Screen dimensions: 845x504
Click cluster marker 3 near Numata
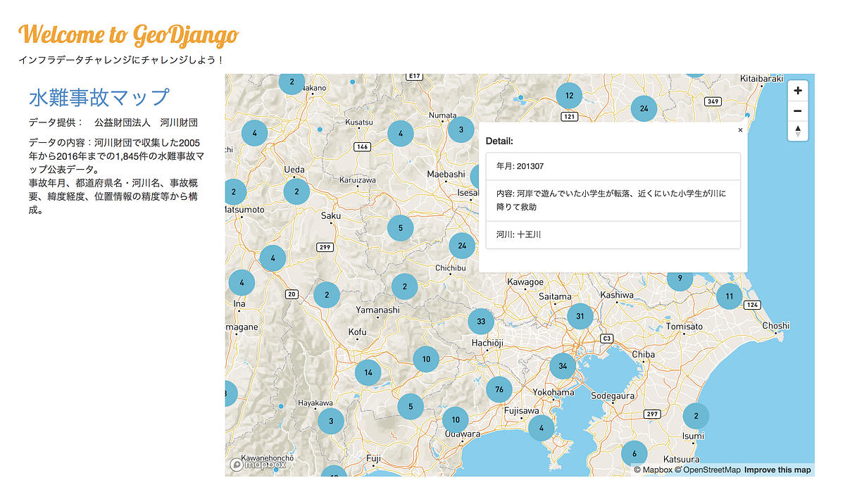[x=461, y=130]
